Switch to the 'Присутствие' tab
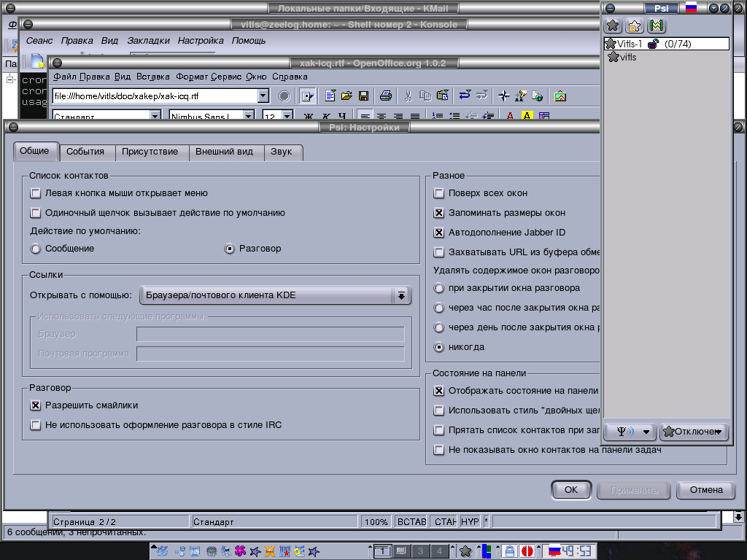Screen dimensions: 747x560 coord(150,152)
